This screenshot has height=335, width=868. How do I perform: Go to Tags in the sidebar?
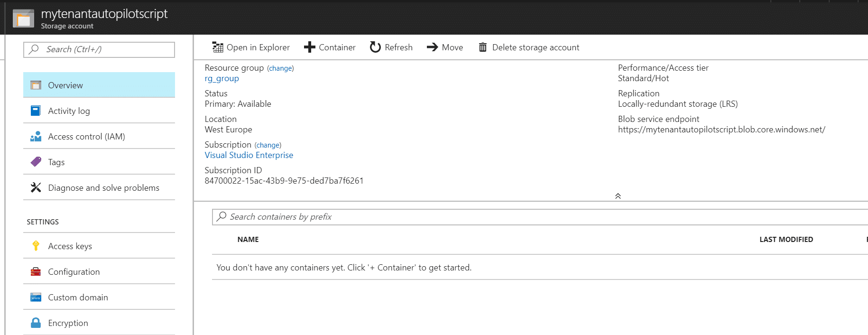tap(99, 162)
